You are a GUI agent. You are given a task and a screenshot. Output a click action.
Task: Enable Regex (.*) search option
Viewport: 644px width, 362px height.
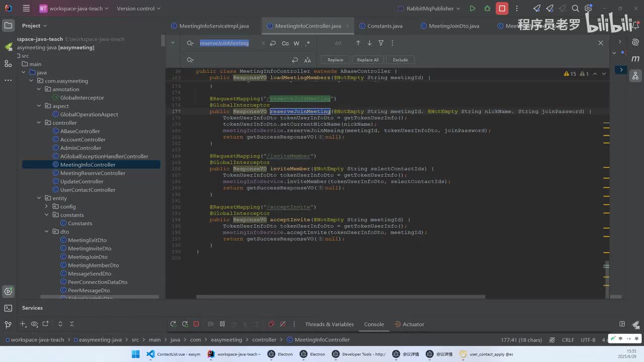point(307,43)
